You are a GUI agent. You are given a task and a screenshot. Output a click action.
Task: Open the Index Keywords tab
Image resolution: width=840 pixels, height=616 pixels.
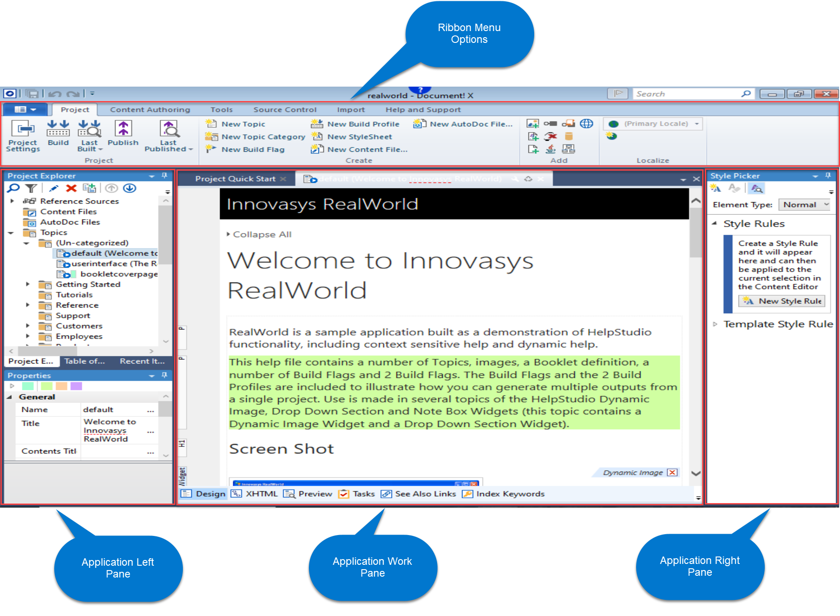pos(504,493)
